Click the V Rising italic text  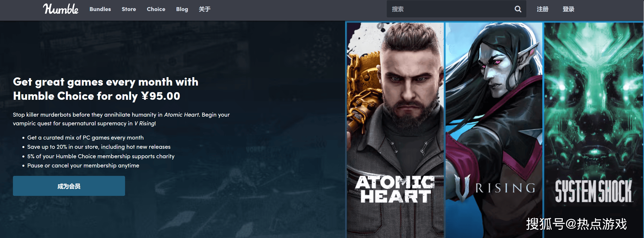145,123
